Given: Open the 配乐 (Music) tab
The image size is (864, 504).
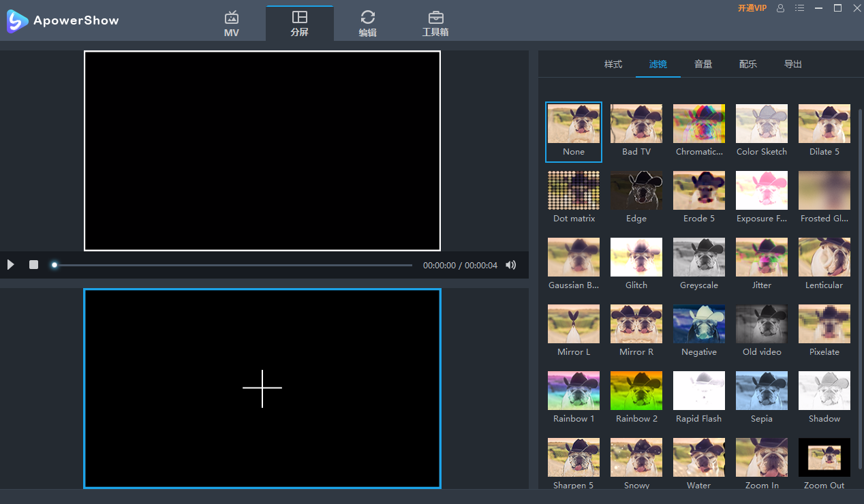Looking at the screenshot, I should pos(747,64).
